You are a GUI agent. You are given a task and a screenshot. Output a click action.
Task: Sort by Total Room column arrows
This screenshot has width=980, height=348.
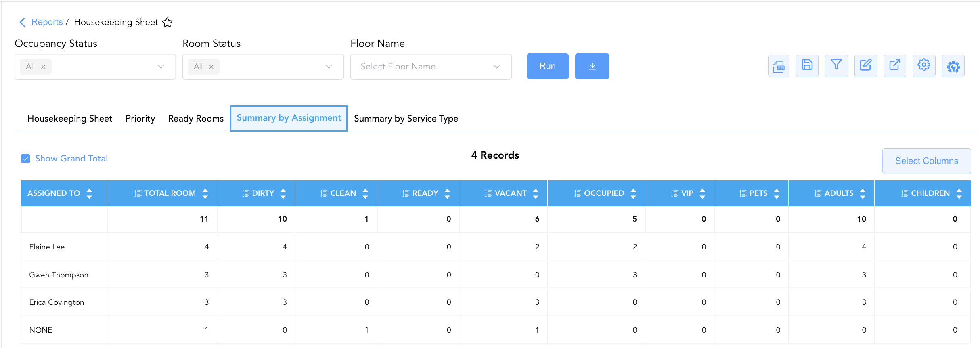pyautogui.click(x=205, y=193)
